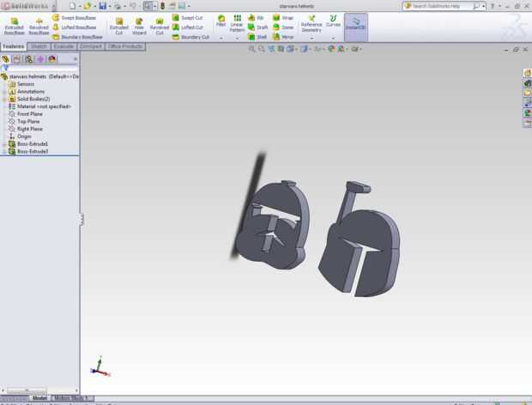Select Material <not specified>
This screenshot has height=405, width=532.
point(40,106)
